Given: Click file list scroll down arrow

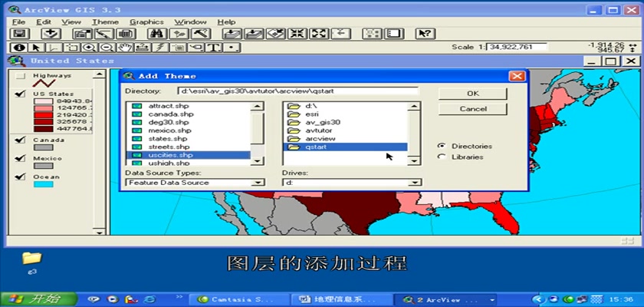Looking at the screenshot, I should click(x=257, y=161).
